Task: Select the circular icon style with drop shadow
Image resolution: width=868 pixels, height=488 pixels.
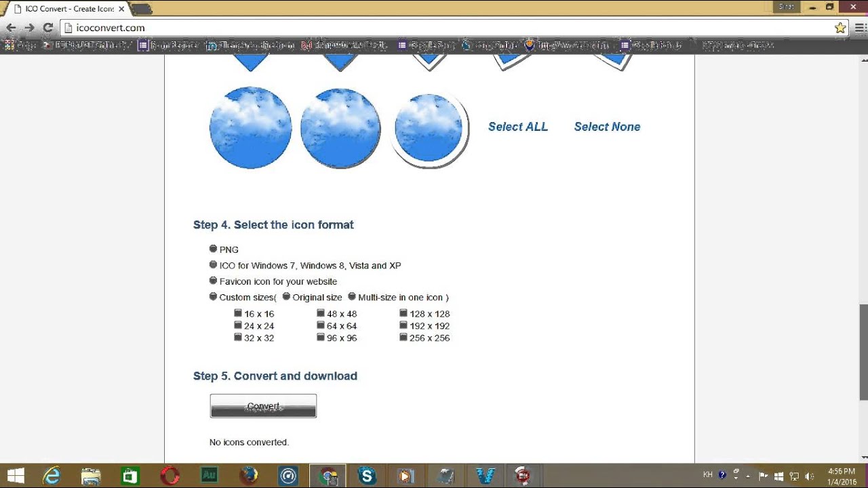Action: click(x=431, y=127)
